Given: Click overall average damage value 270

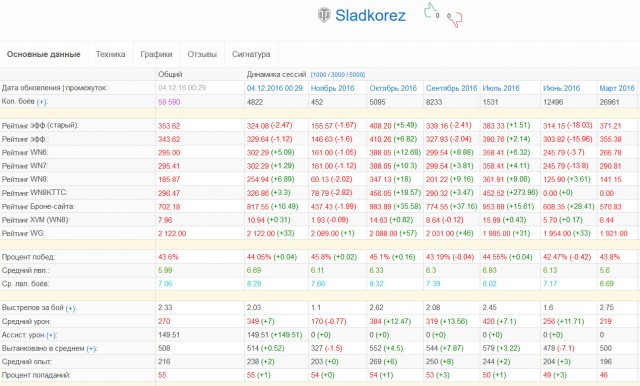Looking at the screenshot, I should 164,322.
